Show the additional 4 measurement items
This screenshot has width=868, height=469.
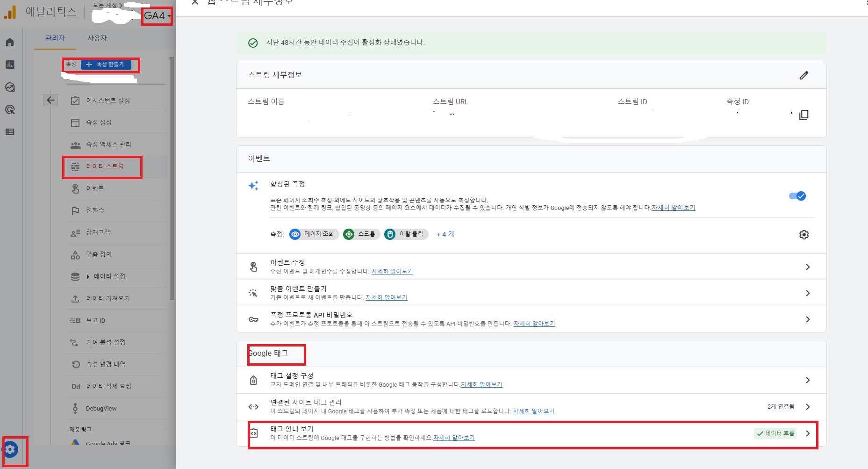click(x=445, y=234)
